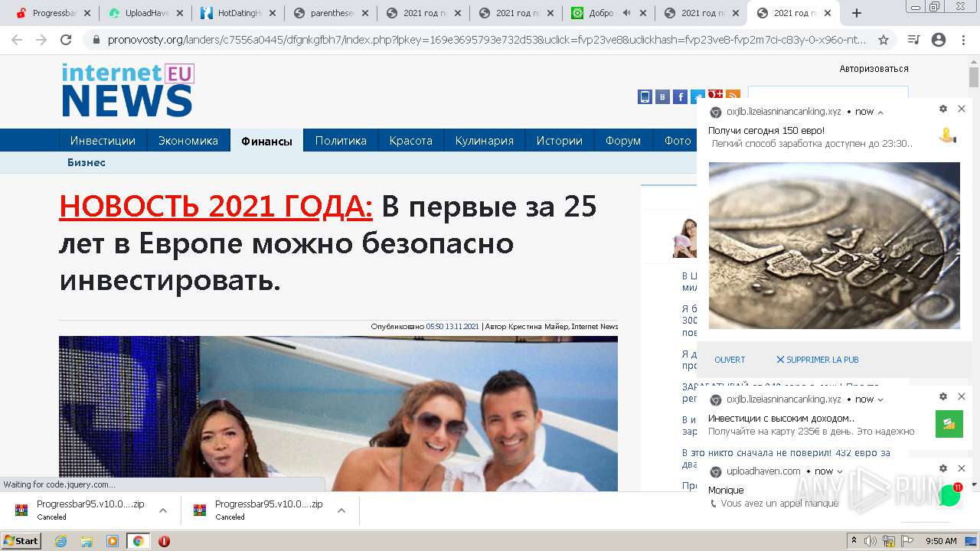Image resolution: width=980 pixels, height=551 pixels.
Task: Click the Авторизоваться link
Action: 874,69
